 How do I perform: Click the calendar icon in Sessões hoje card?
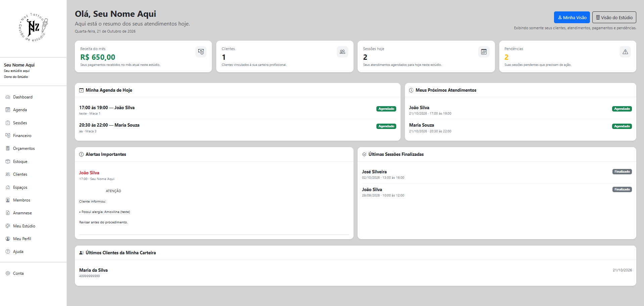click(x=484, y=52)
